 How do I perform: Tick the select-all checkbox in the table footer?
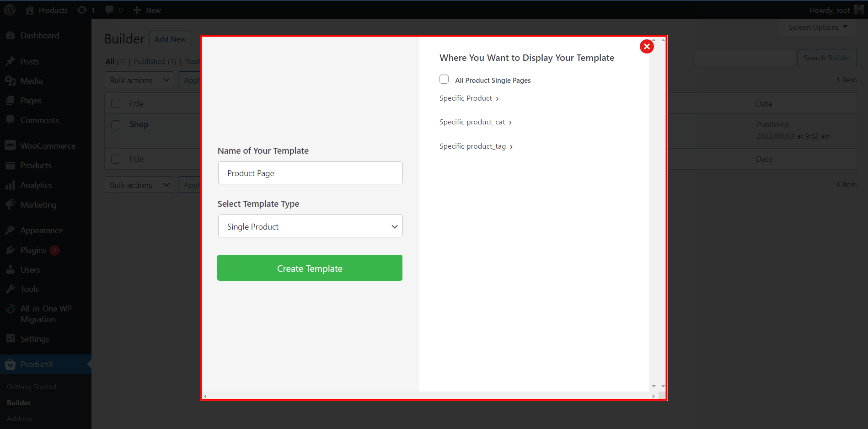(116, 159)
